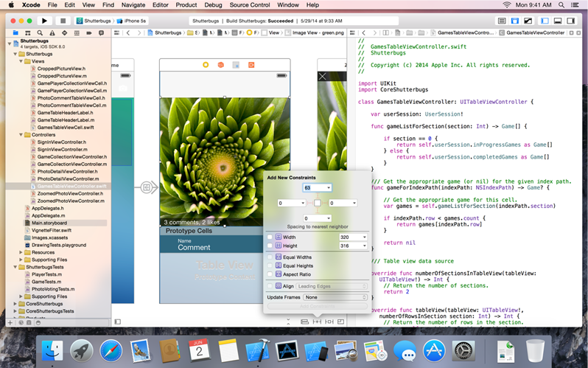This screenshot has height=368, width=588.
Task: Open the top spacing value dropdown showing 63
Action: (328, 188)
